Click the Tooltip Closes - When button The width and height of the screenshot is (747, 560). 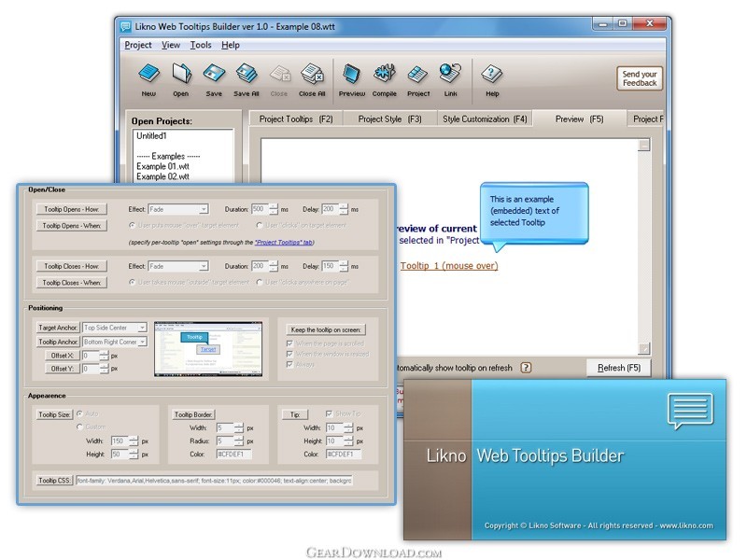click(x=72, y=283)
